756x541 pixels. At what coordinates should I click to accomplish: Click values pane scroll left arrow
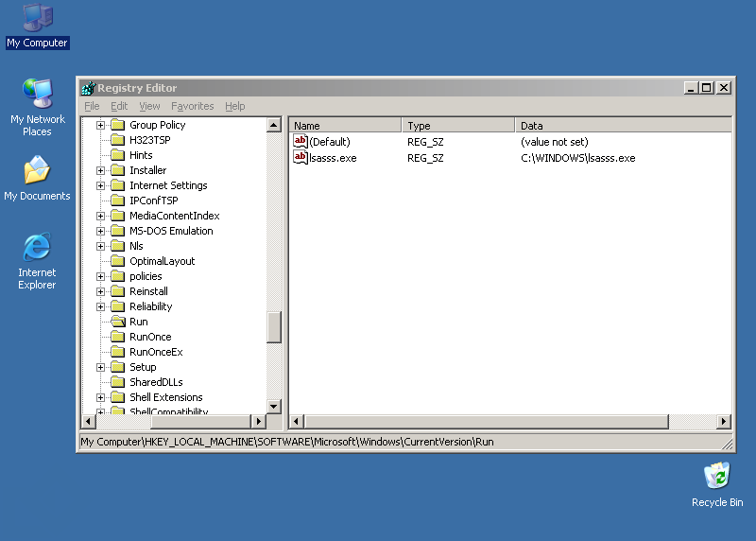click(x=297, y=421)
